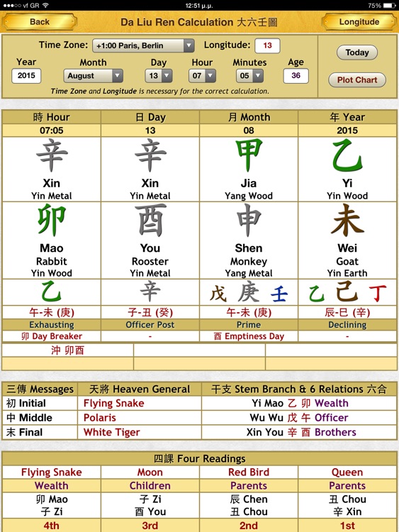The width and height of the screenshot is (399, 532).
Task: Open the Hour dropdown showing 07
Action: (x=202, y=76)
